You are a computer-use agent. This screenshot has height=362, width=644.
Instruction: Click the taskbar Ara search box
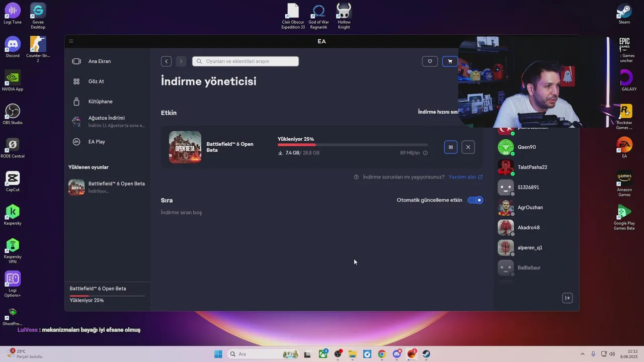click(x=263, y=354)
